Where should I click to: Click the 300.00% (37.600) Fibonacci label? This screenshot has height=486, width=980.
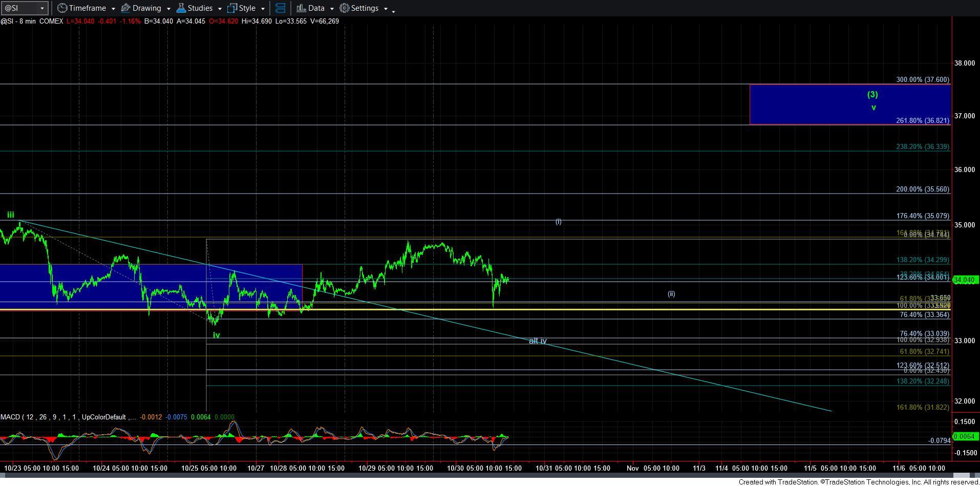click(922, 79)
